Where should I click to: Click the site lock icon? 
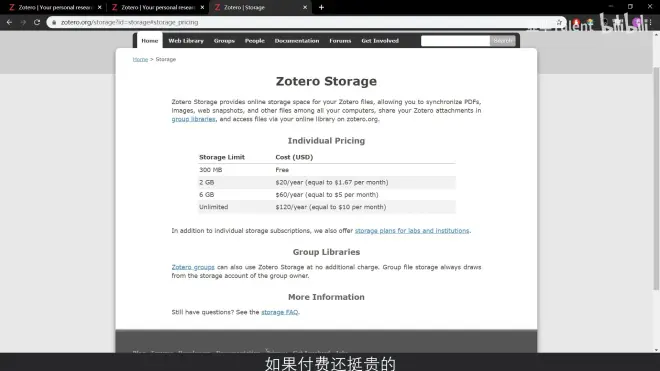tap(54, 22)
